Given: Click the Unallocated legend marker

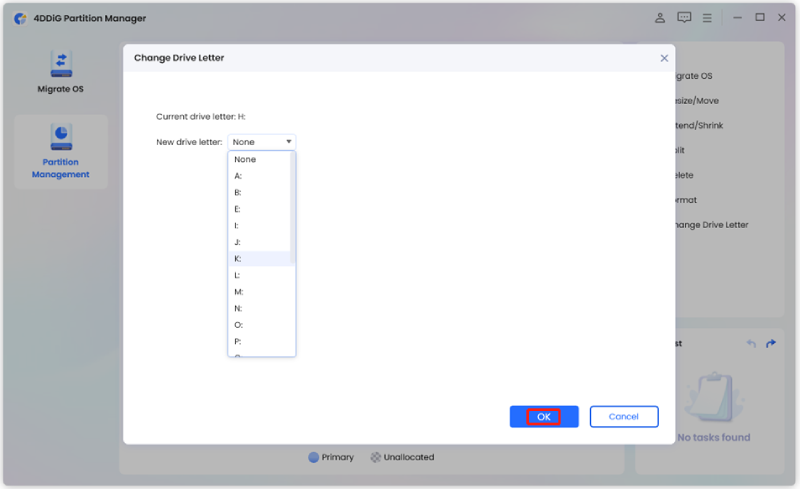Looking at the screenshot, I should coord(376,457).
